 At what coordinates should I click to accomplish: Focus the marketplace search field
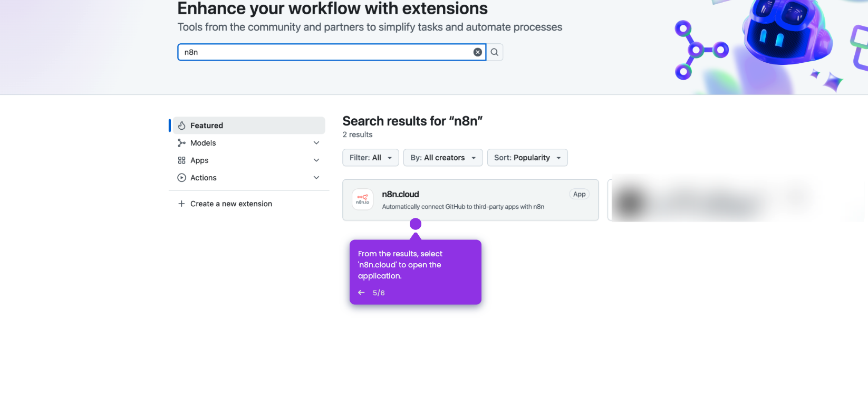click(x=331, y=52)
